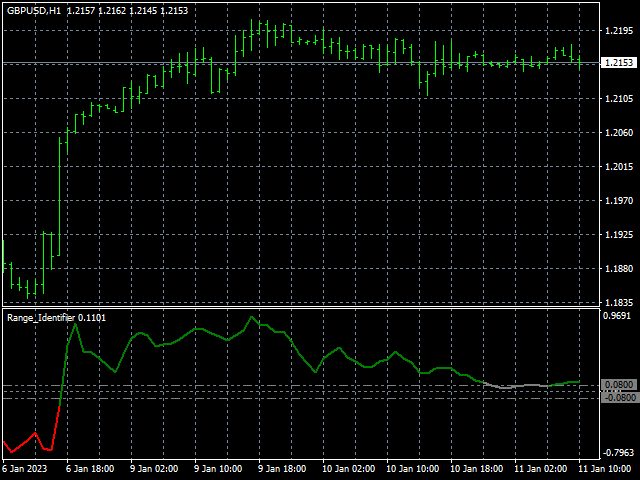
Task: Click the 11 Jan 10:00 time label
Action: point(605,468)
